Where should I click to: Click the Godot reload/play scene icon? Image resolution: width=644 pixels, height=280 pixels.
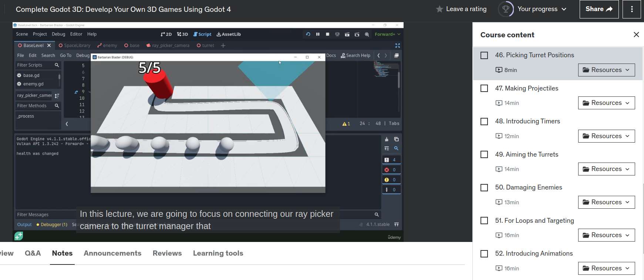pos(308,34)
